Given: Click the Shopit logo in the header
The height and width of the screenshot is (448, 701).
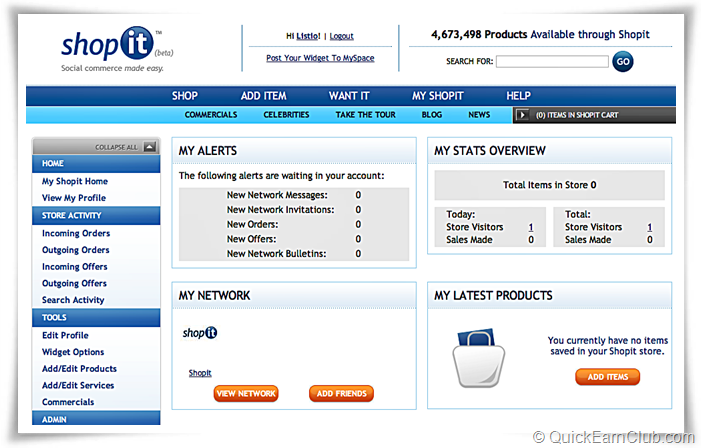Looking at the screenshot, I should point(117,49).
